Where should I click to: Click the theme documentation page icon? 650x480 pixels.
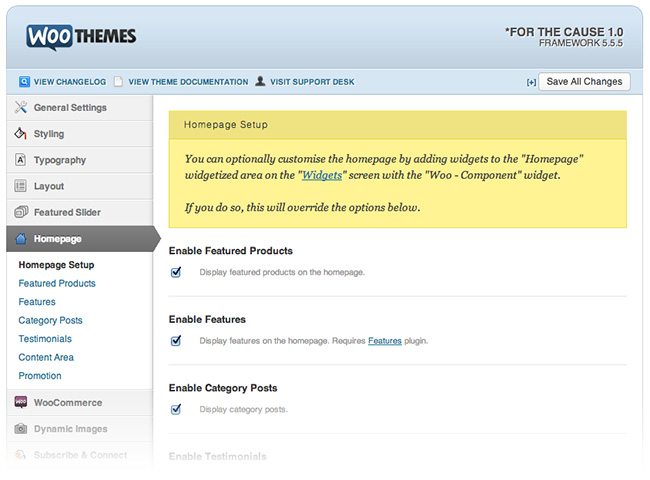[x=119, y=82]
